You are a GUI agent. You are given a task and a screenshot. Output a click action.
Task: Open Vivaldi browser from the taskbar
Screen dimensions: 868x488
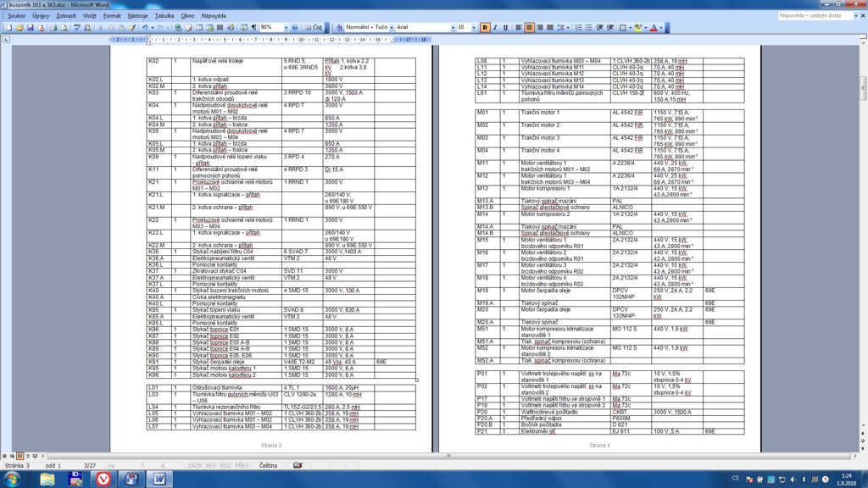(103, 478)
